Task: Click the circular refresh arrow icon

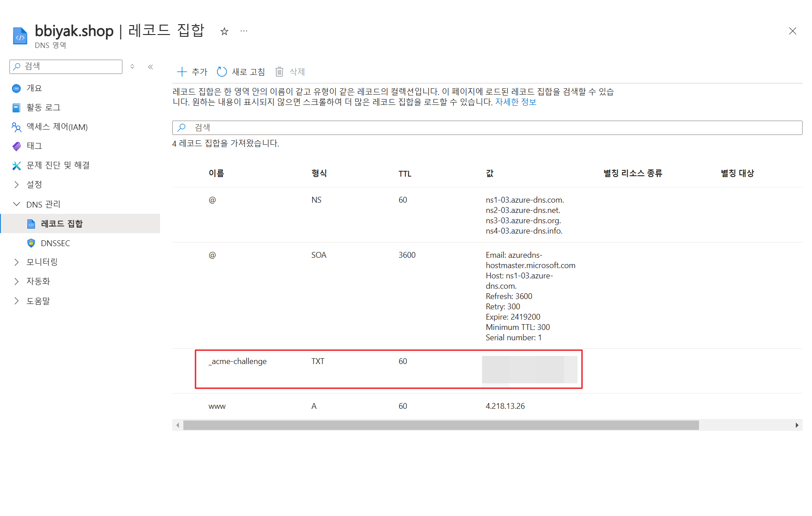Action: [221, 72]
